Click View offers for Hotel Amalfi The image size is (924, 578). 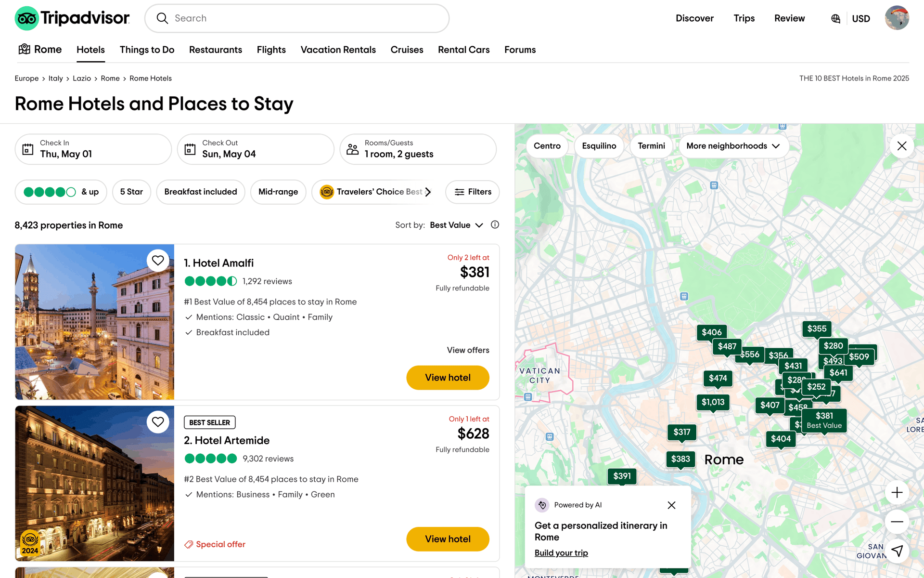pos(468,350)
